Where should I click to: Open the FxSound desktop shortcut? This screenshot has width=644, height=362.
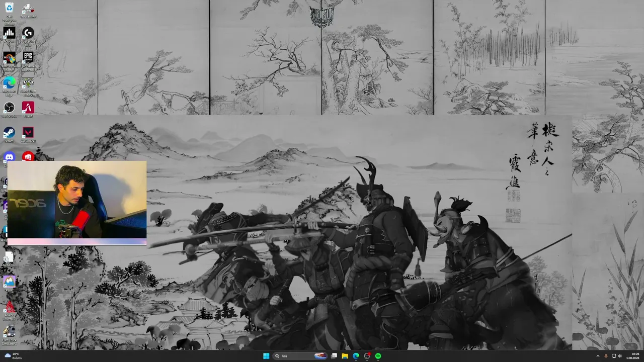9,35
